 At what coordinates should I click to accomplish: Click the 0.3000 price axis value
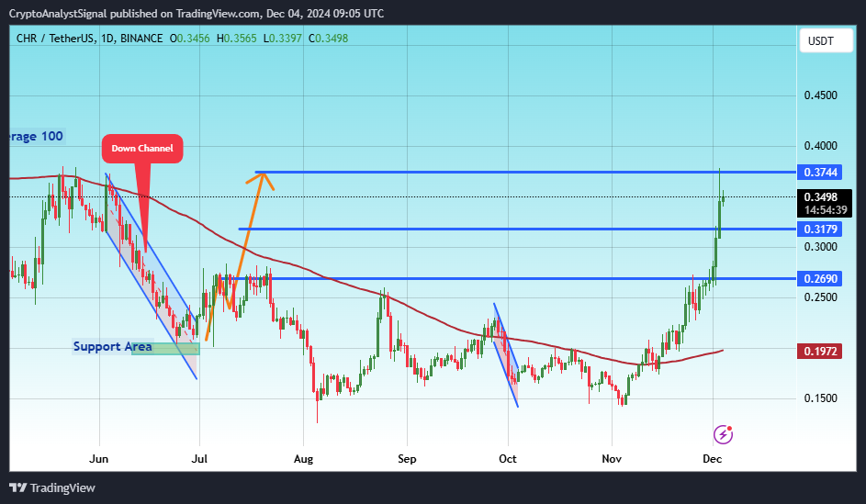coord(821,247)
